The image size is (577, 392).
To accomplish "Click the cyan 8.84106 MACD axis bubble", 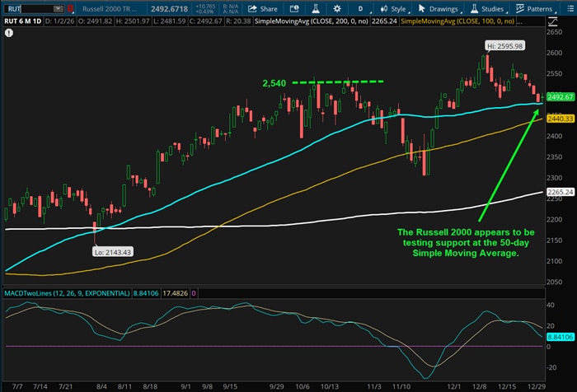I will pos(560,337).
